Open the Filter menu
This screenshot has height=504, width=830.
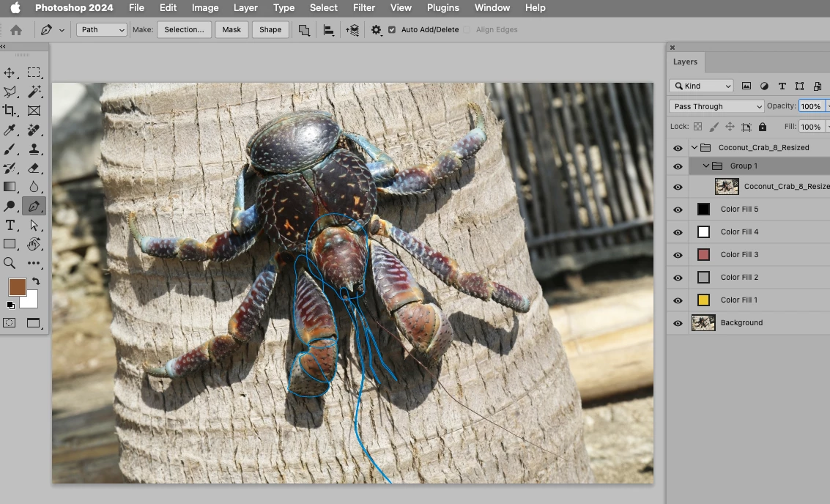coord(363,7)
